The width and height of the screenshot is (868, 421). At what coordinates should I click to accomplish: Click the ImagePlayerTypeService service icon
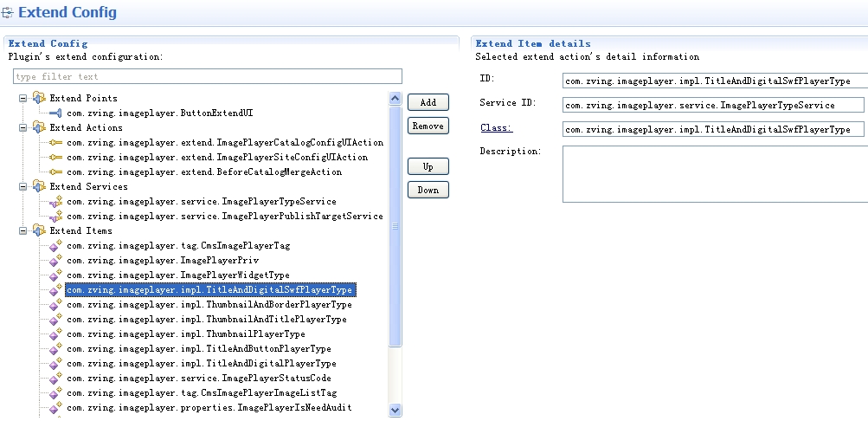coord(55,202)
